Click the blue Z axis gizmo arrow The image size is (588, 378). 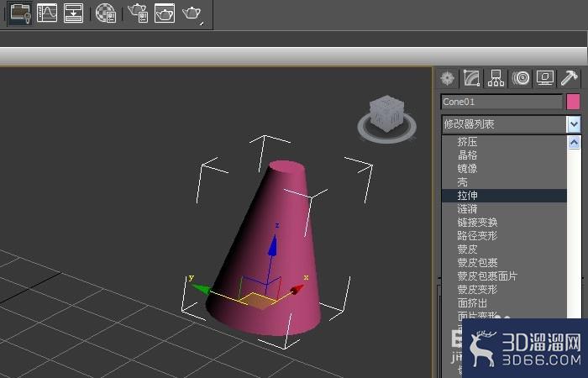[273, 245]
